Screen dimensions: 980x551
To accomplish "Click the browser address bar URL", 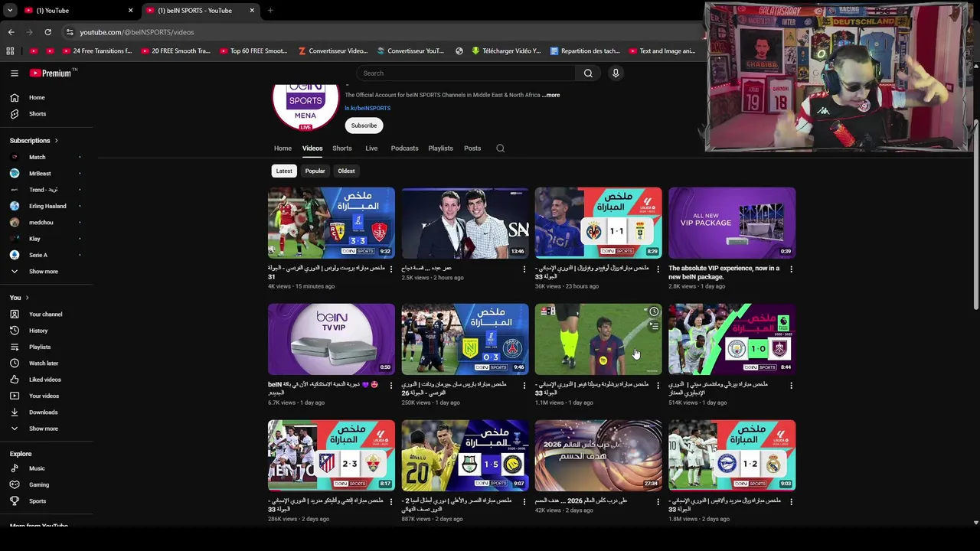I will pyautogui.click(x=137, y=32).
